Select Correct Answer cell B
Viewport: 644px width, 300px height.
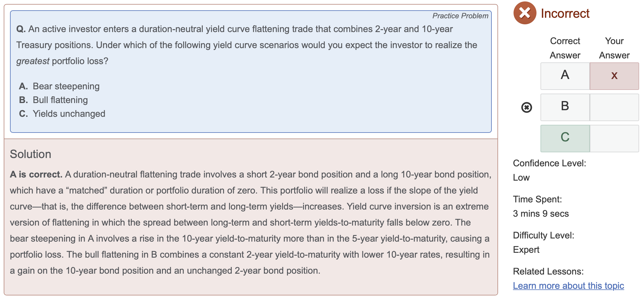(x=565, y=107)
